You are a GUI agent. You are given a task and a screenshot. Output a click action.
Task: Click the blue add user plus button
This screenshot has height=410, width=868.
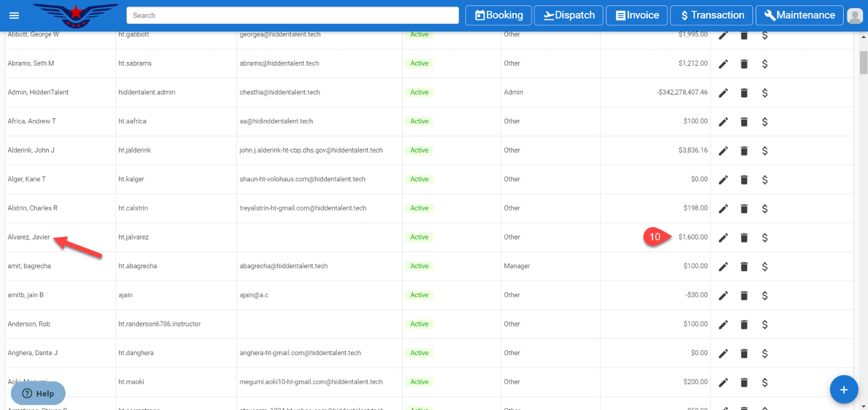click(x=844, y=389)
